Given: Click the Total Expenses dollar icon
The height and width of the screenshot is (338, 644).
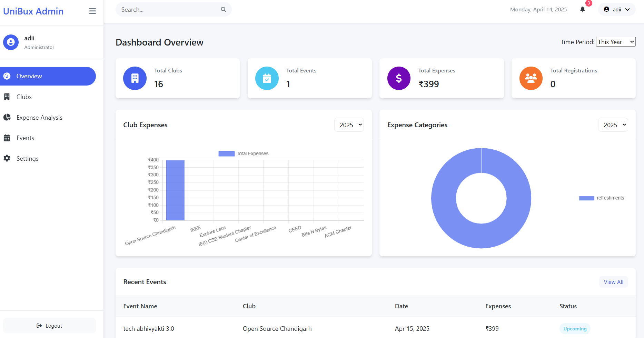Looking at the screenshot, I should [x=399, y=78].
